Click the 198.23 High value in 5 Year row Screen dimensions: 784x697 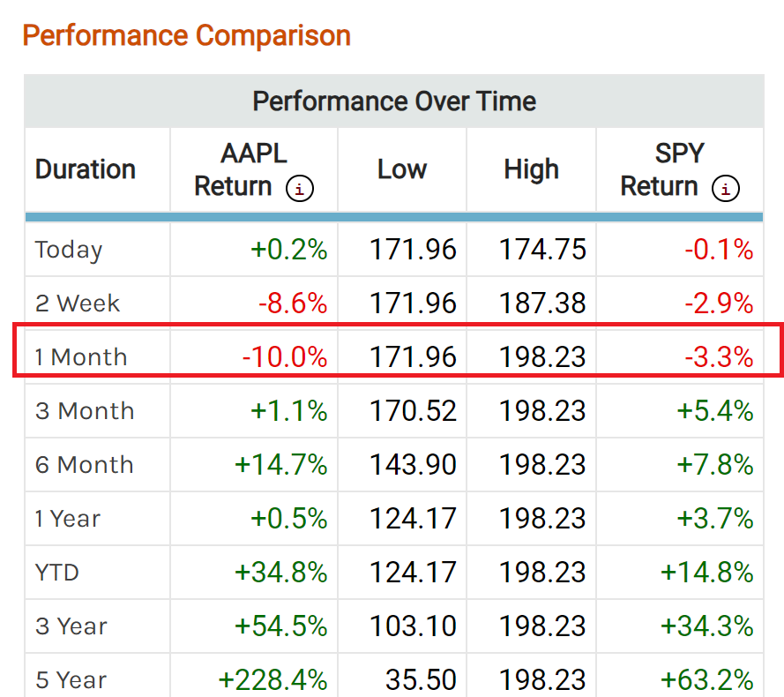[542, 679]
